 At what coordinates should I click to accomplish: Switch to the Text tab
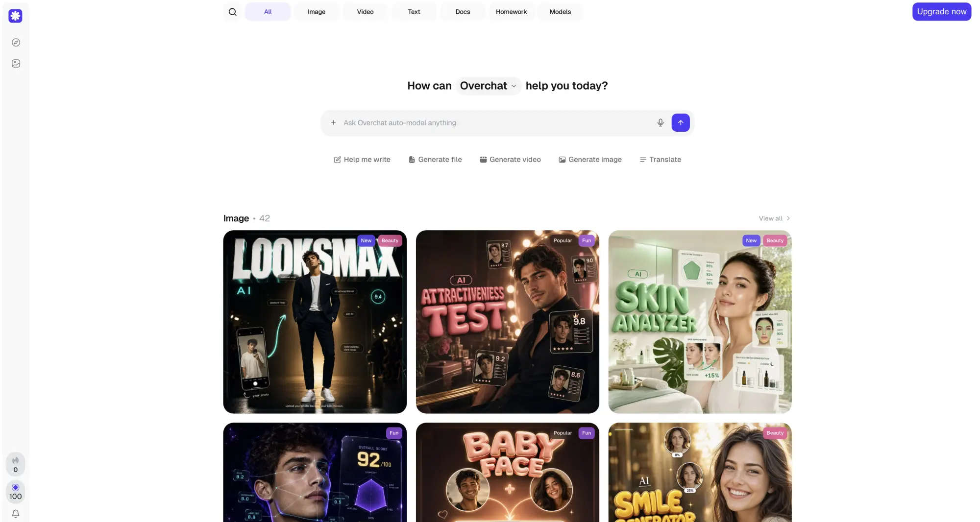(414, 12)
